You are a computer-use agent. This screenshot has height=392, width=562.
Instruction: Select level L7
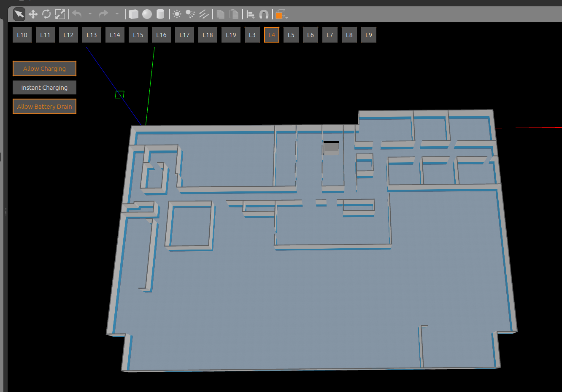click(330, 35)
